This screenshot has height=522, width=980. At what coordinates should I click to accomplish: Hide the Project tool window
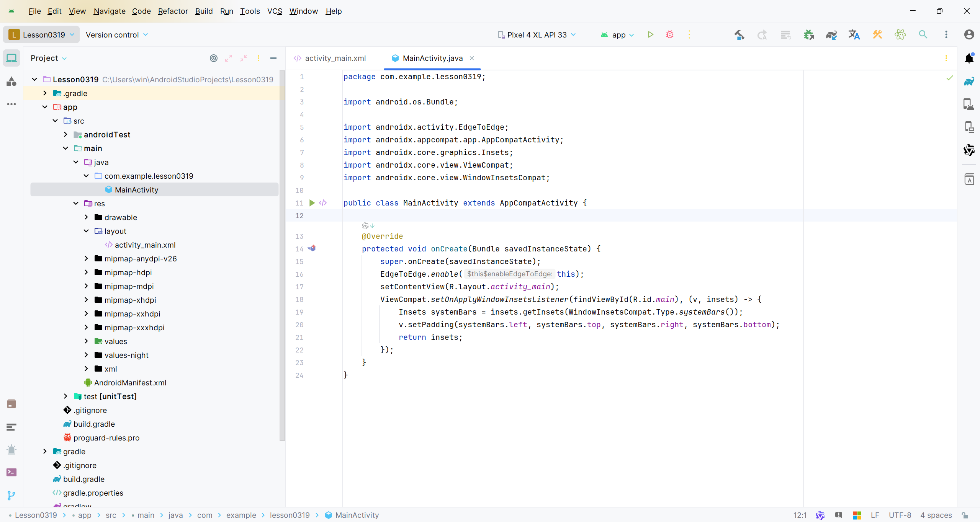pos(273,58)
